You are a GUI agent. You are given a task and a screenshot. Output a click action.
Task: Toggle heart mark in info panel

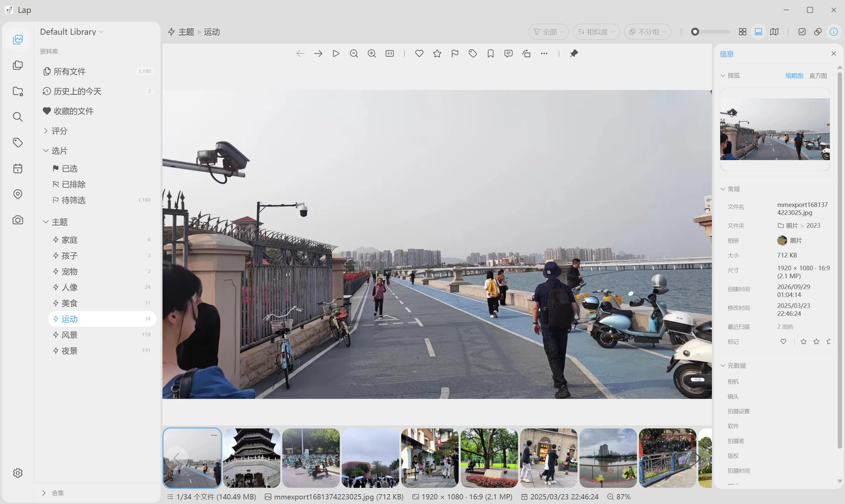[x=783, y=342]
